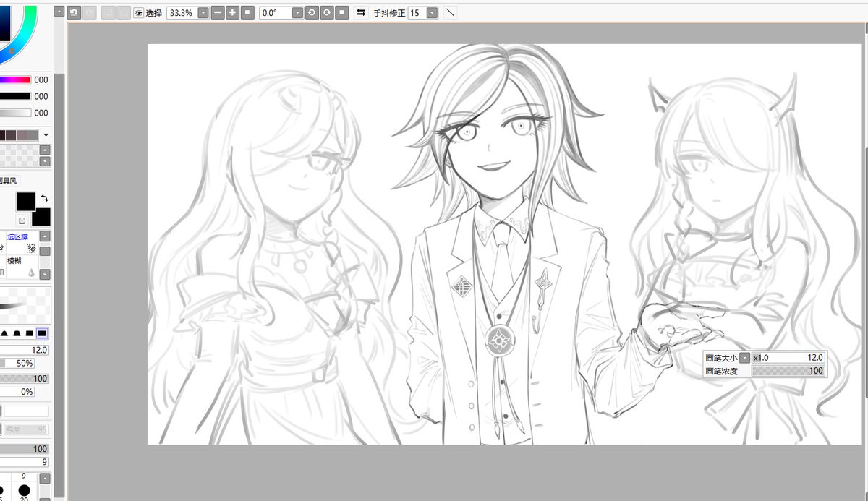Viewport: 868px width, 501px height.
Task: Swap foreground and background colors
Action: (45, 198)
